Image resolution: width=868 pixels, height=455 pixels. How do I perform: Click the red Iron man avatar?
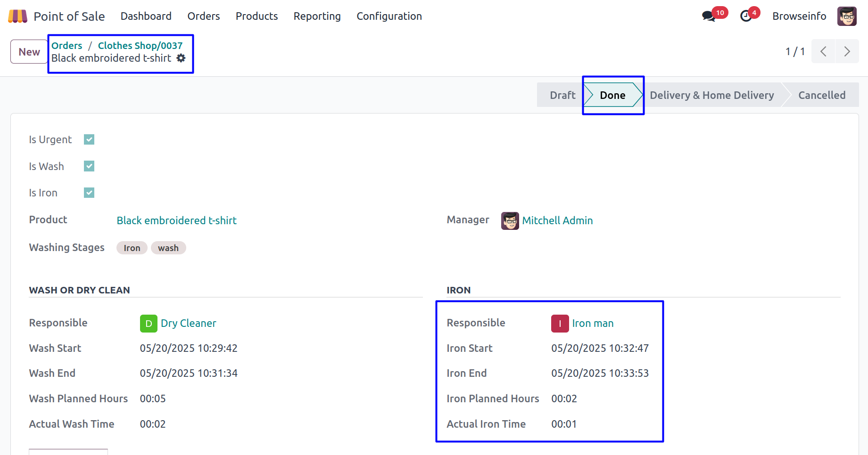tap(560, 324)
